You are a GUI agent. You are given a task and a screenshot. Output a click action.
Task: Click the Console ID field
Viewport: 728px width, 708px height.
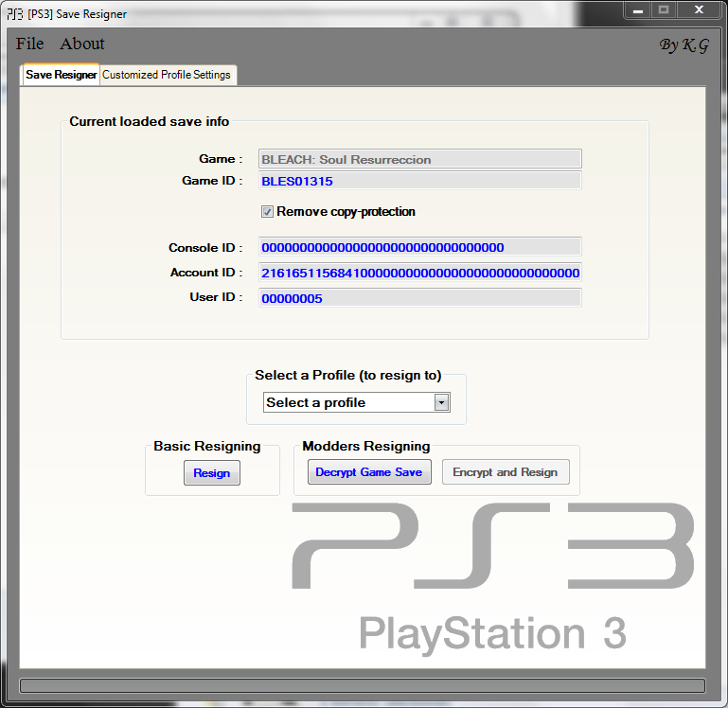[419, 247]
